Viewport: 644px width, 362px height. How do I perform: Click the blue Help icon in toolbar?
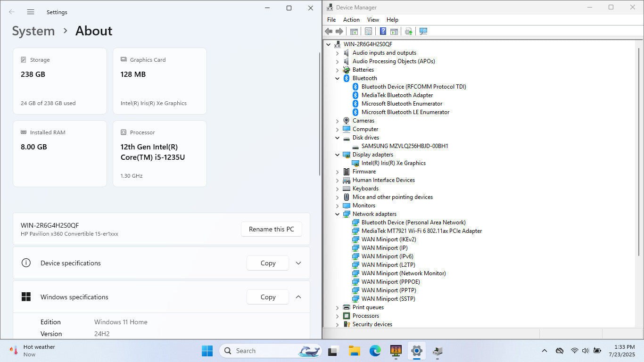(383, 31)
